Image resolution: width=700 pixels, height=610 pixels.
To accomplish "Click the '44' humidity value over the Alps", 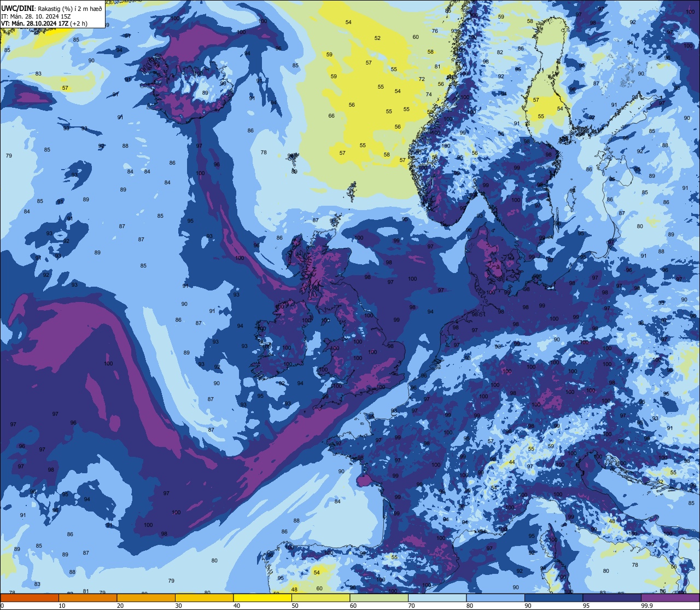I will pyautogui.click(x=512, y=462).
